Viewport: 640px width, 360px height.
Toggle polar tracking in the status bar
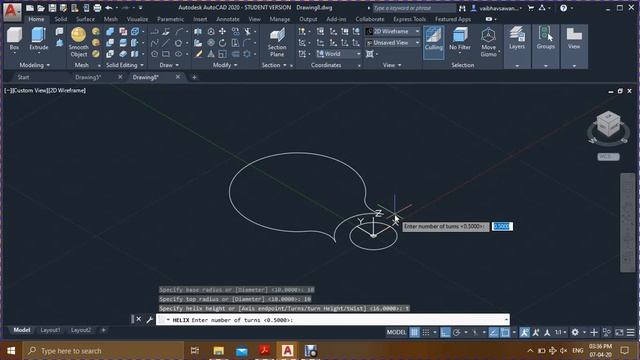click(457, 333)
